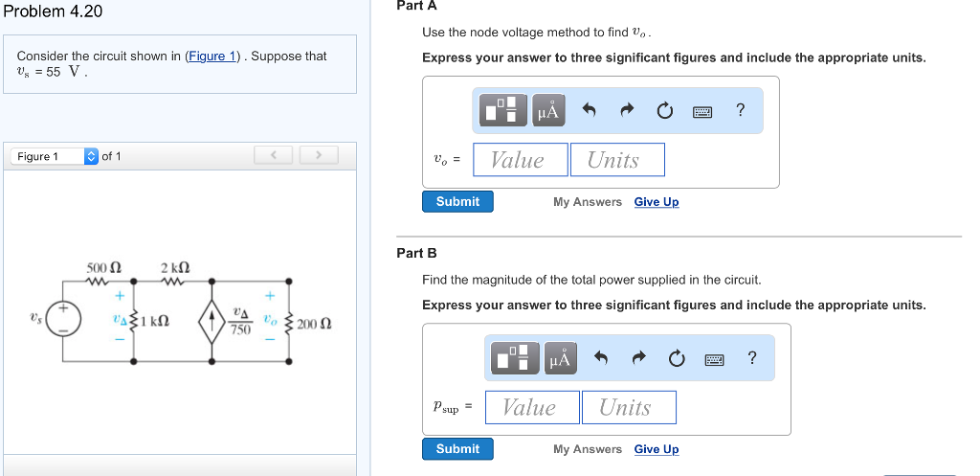The width and height of the screenshot is (980, 476).
Task: Click the μÅ units symbol button in Part B
Action: click(560, 358)
